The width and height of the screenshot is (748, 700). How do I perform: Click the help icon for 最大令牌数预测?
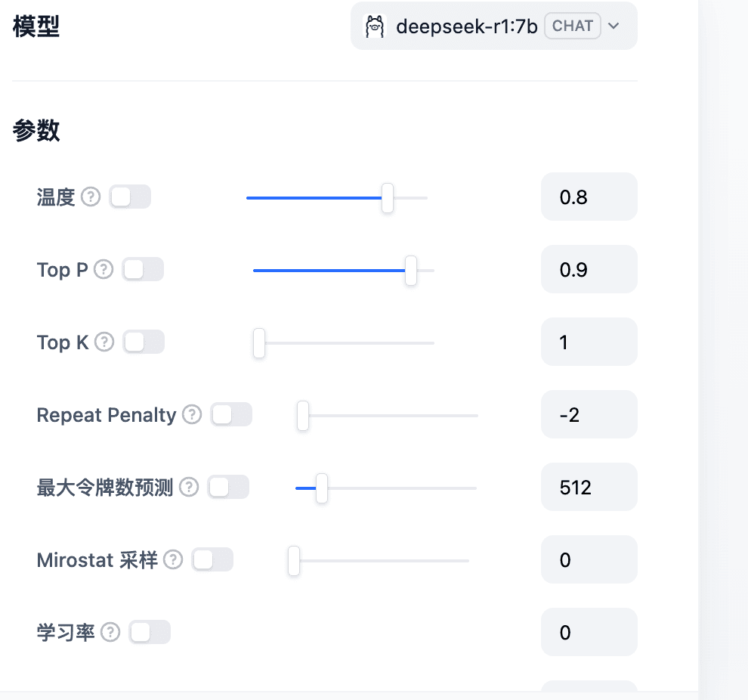tap(189, 487)
